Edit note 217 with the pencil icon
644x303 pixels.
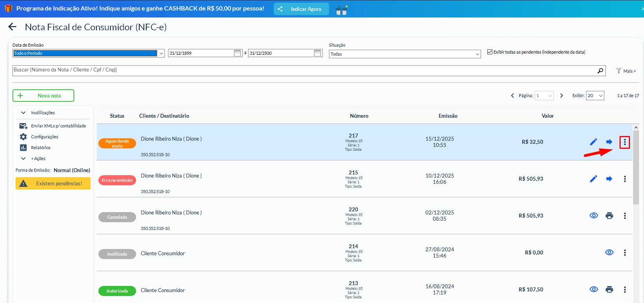[x=593, y=142]
